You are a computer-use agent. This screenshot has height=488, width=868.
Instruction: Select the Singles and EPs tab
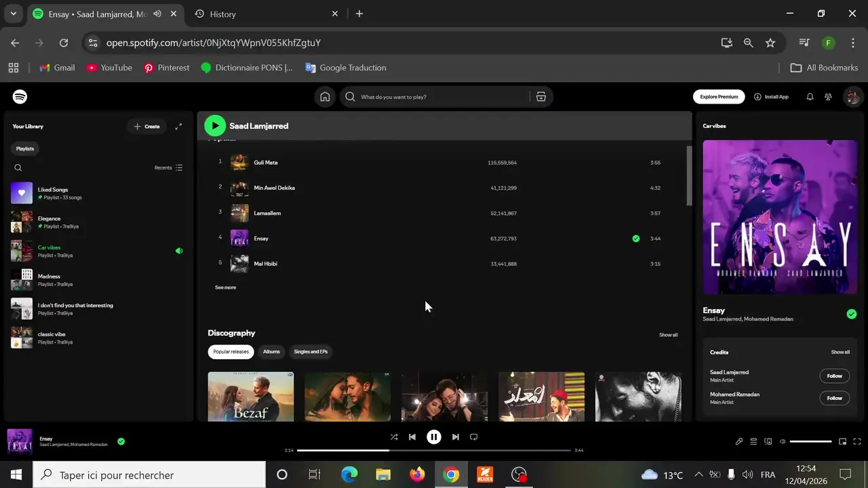(311, 352)
